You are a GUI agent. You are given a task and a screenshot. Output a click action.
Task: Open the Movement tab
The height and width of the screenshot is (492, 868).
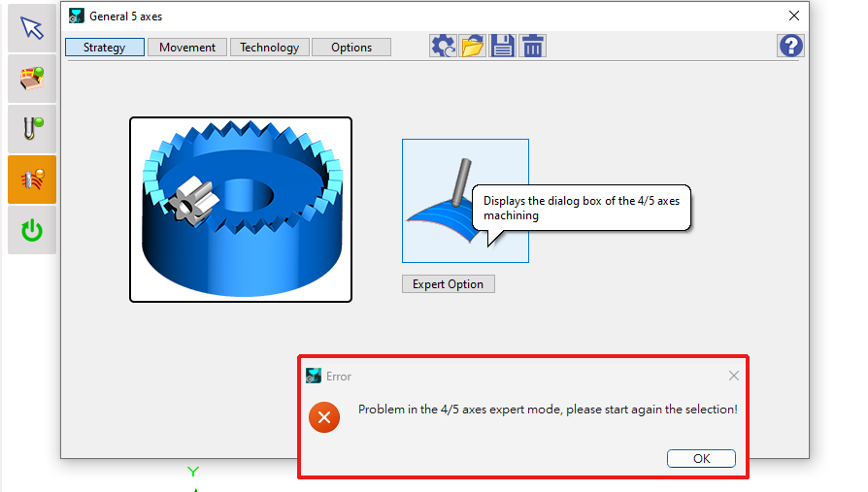tap(187, 48)
